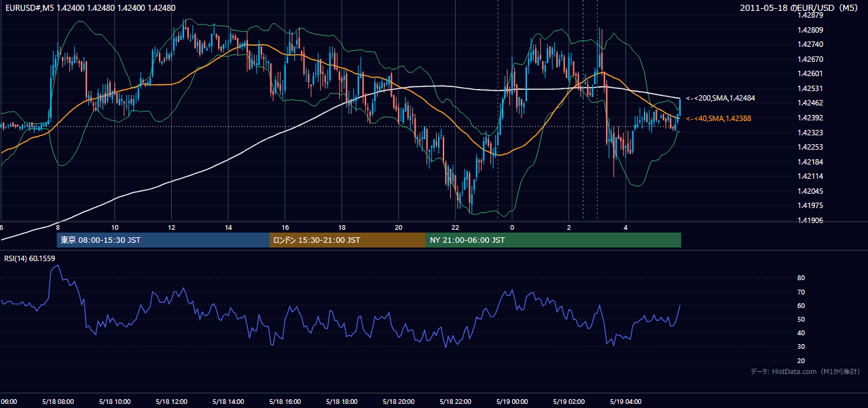The width and height of the screenshot is (868, 408).
Task: Click hour tick label '16' on price chart axis
Action: 285,228
